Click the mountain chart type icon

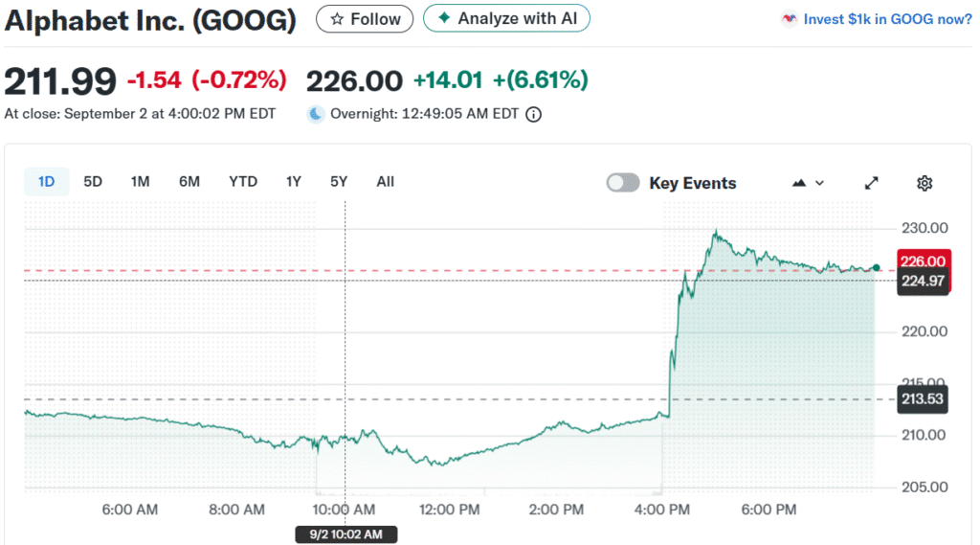coord(799,183)
